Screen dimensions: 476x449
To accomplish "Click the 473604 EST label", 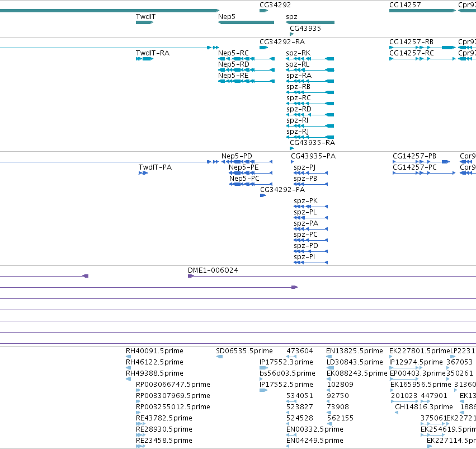I will tap(300, 351).
